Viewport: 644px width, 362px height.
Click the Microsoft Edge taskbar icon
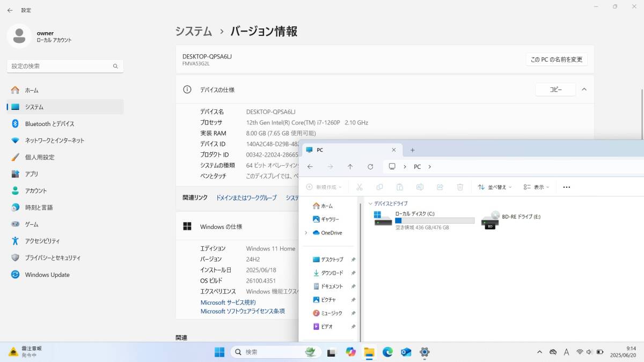tap(387, 352)
